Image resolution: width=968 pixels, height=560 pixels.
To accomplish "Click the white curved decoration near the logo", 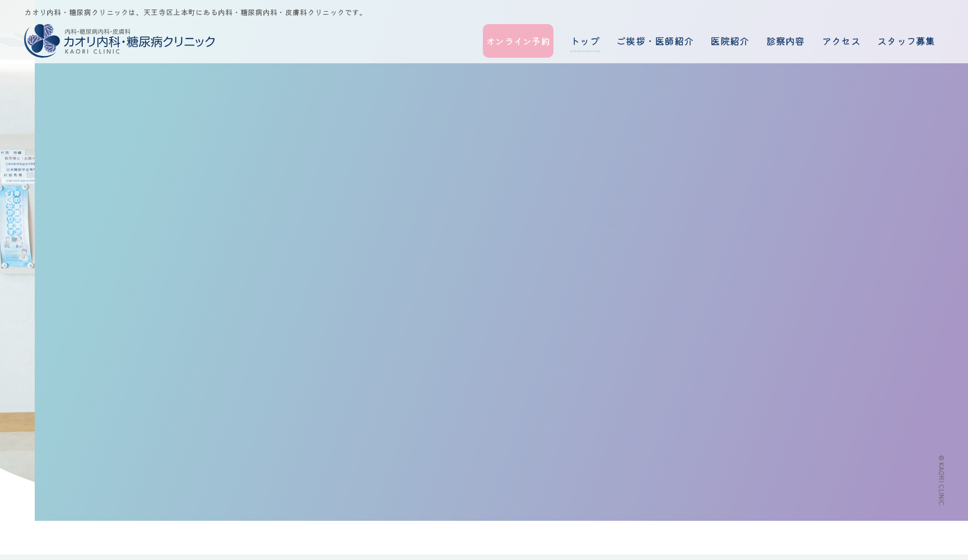I will coord(14,42).
